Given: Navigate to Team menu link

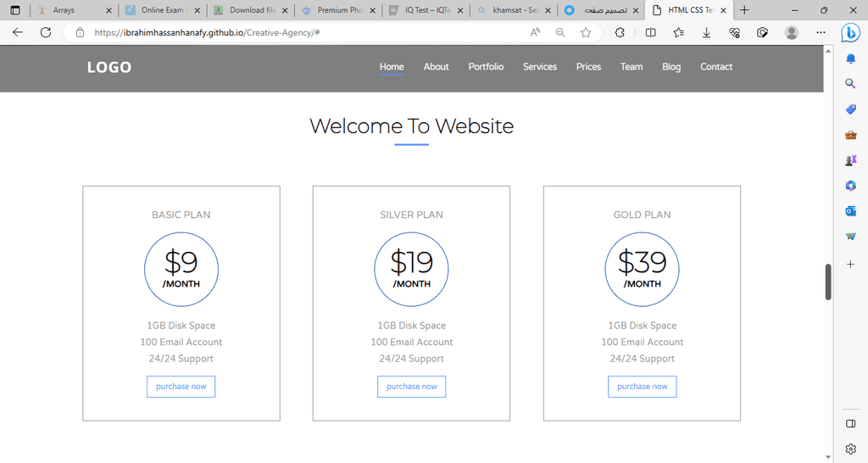Looking at the screenshot, I should [x=632, y=66].
